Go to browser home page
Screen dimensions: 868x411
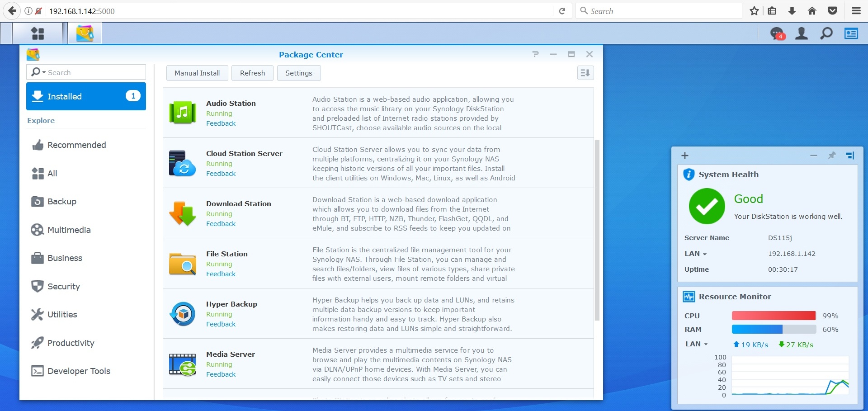[812, 11]
